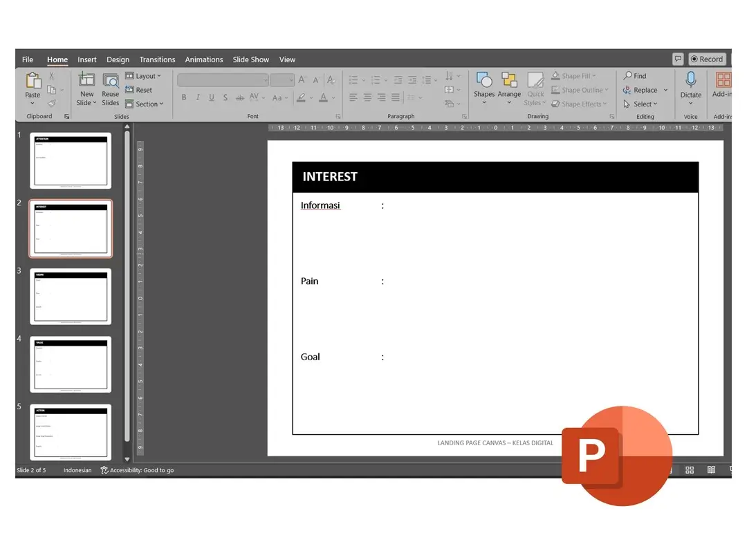Open the Select dropdown
This screenshot has width=747, height=560.
[640, 104]
